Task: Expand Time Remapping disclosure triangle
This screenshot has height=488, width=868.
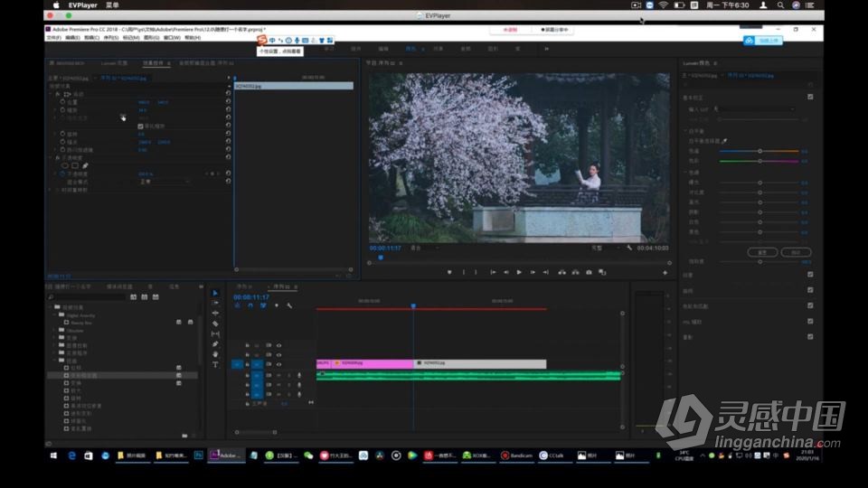Action: [x=51, y=190]
